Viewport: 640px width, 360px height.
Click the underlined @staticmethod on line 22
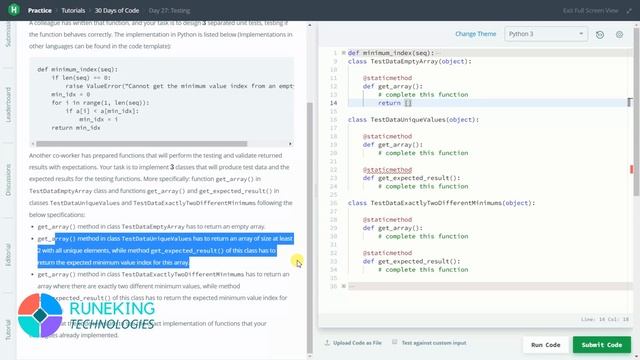coord(387,170)
